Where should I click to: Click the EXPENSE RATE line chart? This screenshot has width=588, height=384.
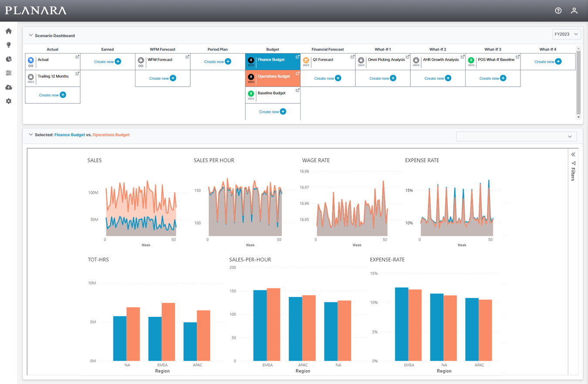tap(456, 208)
